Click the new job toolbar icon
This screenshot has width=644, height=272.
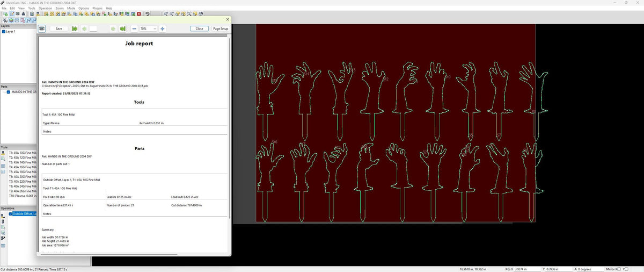pos(5,14)
